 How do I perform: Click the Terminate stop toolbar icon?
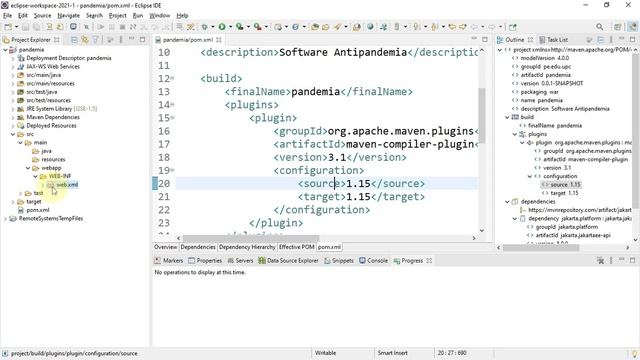tap(122, 27)
